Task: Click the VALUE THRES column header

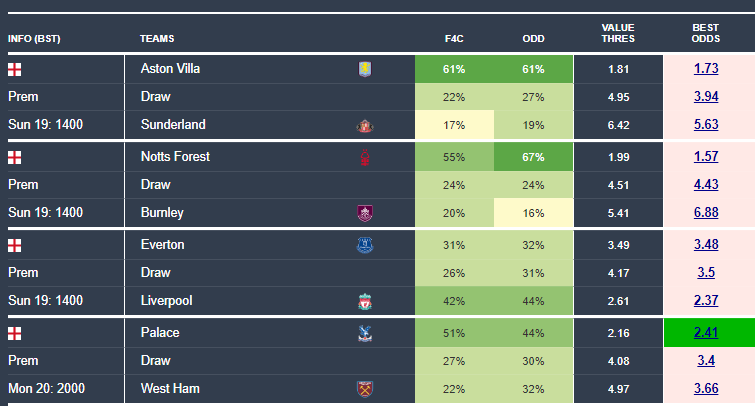Action: pyautogui.click(x=618, y=33)
